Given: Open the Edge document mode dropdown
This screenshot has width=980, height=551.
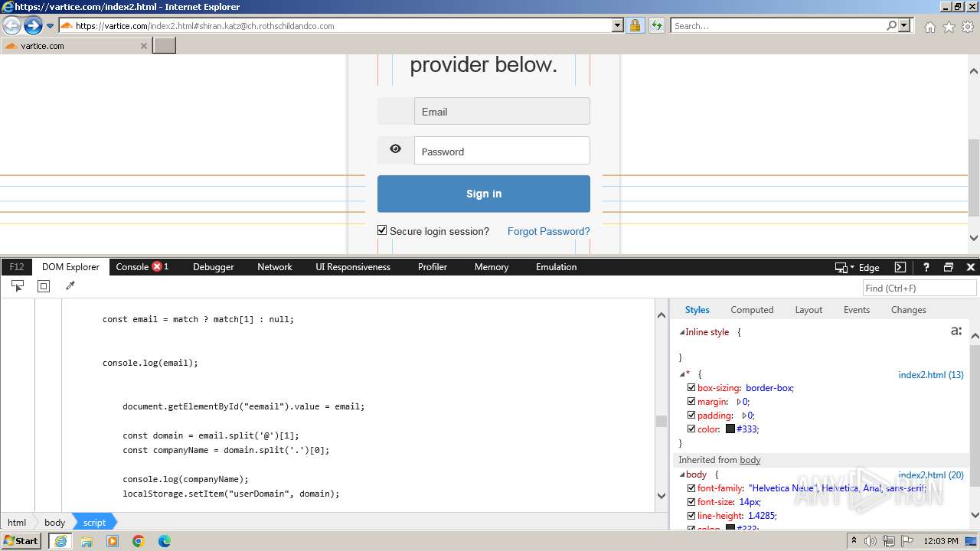Looking at the screenshot, I should pos(857,267).
